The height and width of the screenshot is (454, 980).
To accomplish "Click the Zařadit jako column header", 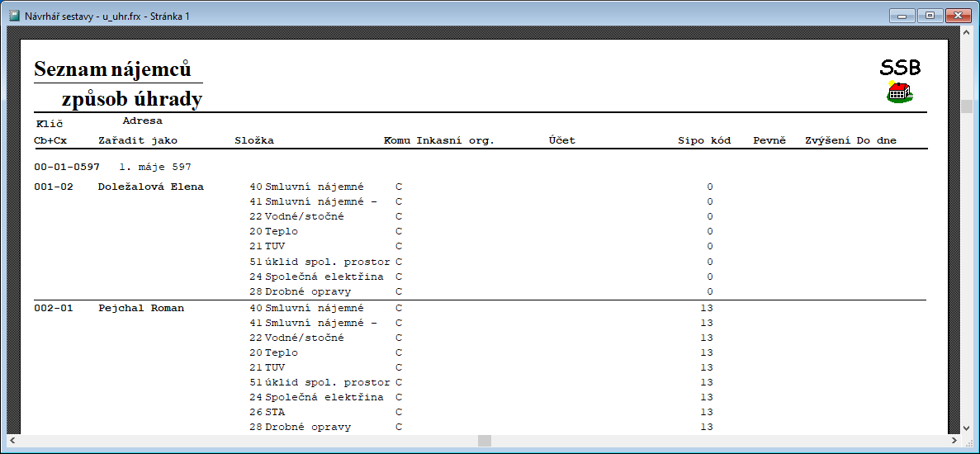I will click(x=138, y=140).
